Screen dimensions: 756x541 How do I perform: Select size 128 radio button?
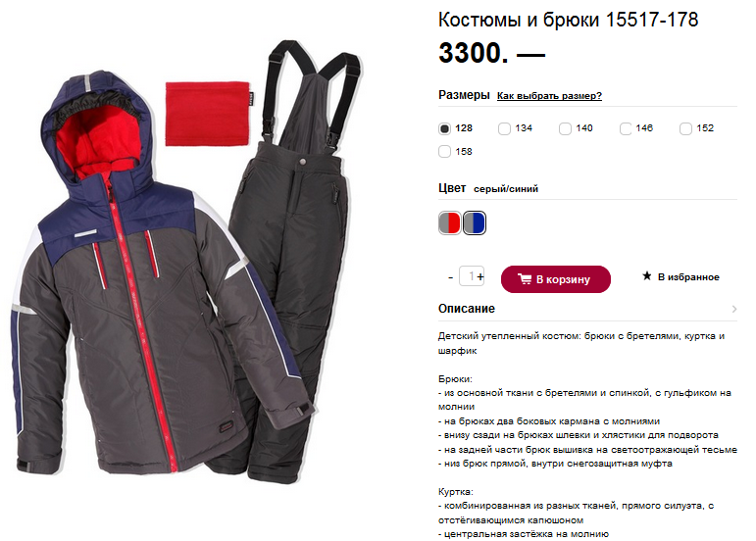[444, 128]
